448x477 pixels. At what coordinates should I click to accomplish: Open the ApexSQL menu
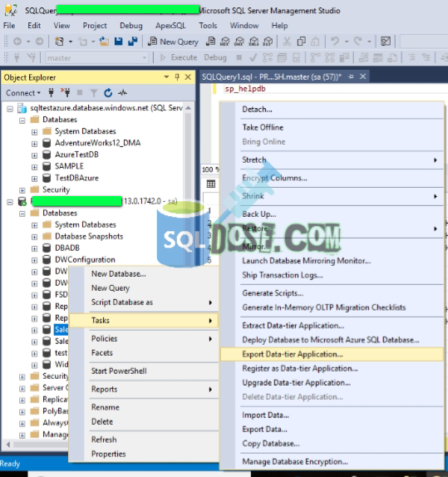170,26
